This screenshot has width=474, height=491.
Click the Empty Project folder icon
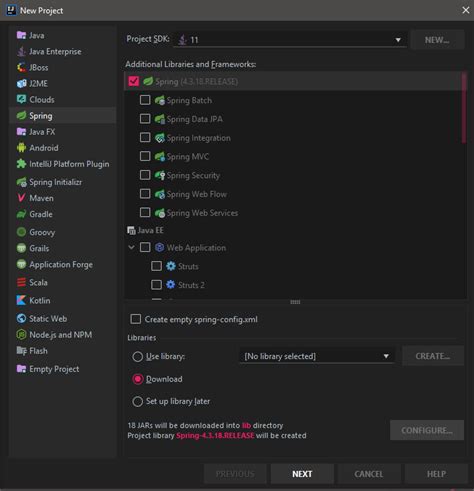21,369
